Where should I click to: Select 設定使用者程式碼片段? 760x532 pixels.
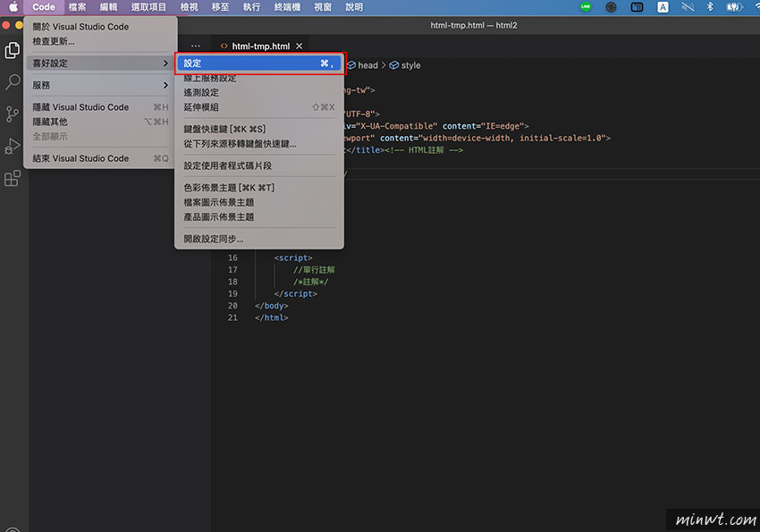[x=259, y=165]
